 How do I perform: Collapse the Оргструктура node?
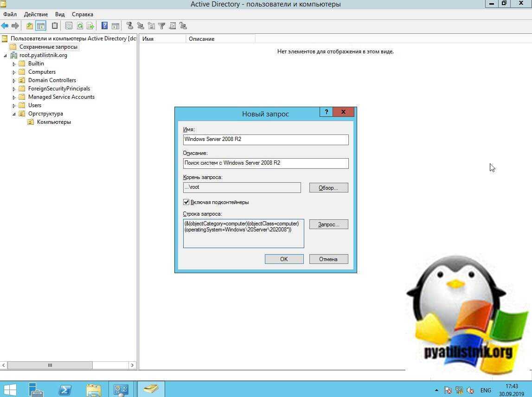point(14,114)
